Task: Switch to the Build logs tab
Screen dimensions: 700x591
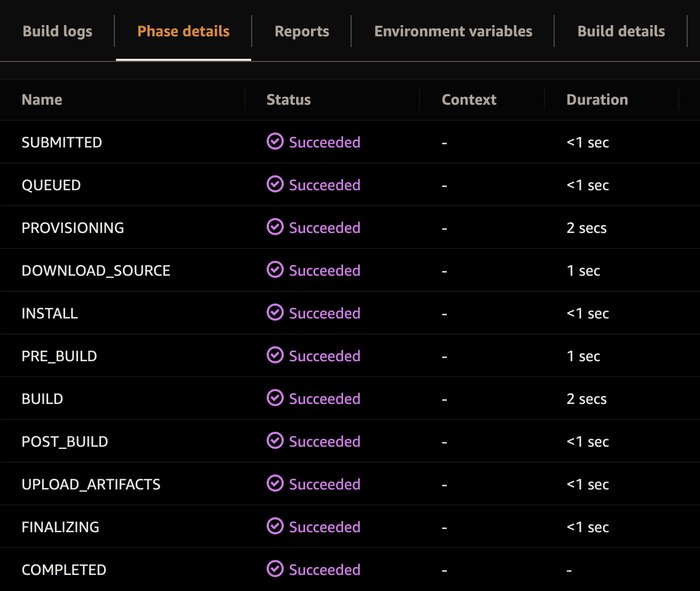Action: (57, 31)
